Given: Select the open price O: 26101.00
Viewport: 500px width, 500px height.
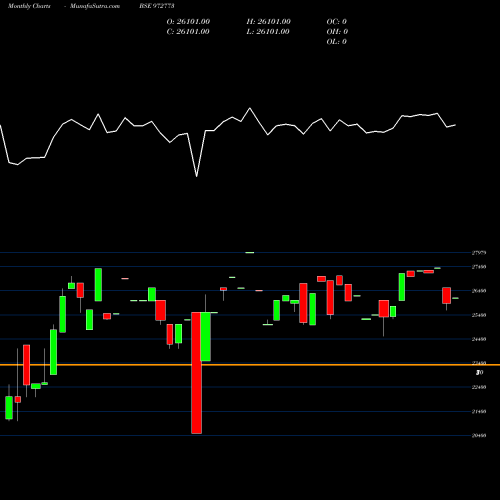Looking at the screenshot, I should 188,22.
